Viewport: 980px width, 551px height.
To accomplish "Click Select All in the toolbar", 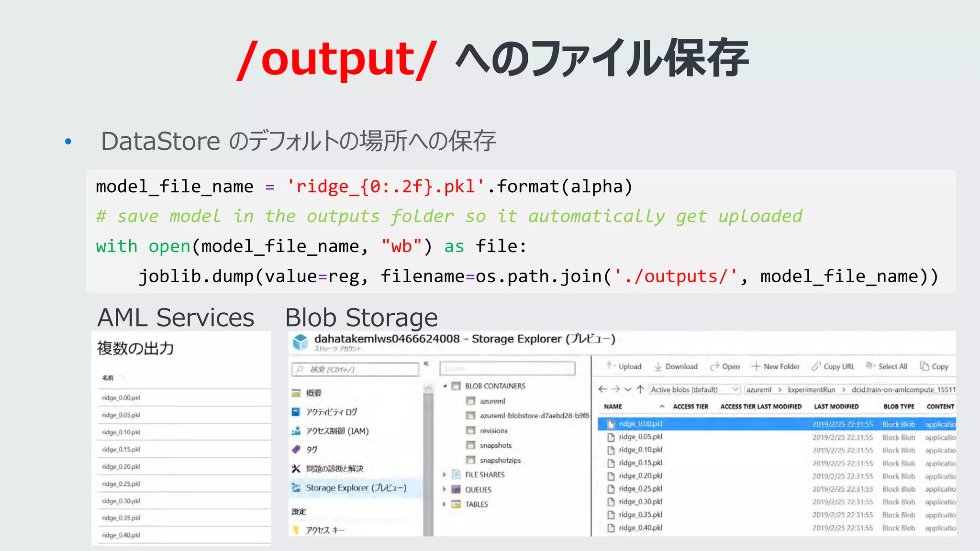I will [x=887, y=366].
